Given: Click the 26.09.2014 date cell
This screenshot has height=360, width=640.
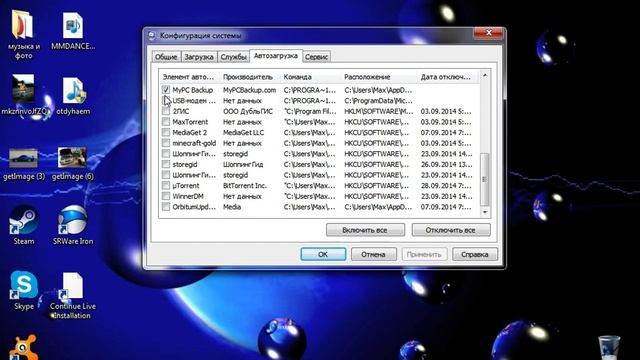Looking at the screenshot, I should (x=447, y=164).
